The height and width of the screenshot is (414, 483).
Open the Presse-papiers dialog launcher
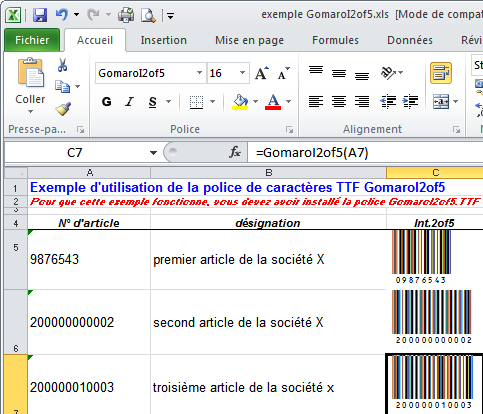[x=80, y=130]
